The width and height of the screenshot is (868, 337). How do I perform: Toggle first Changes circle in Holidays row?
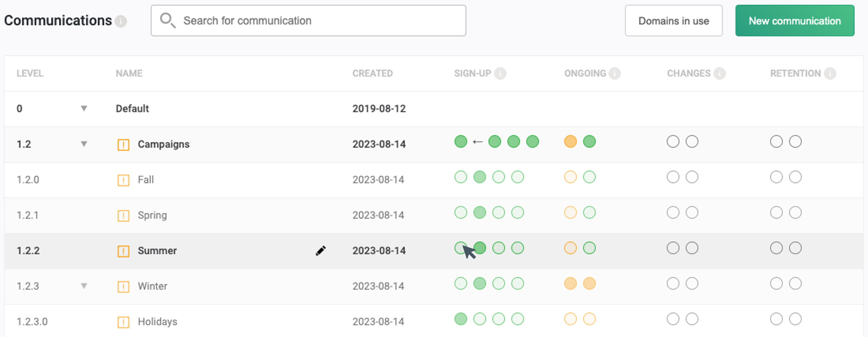click(673, 319)
